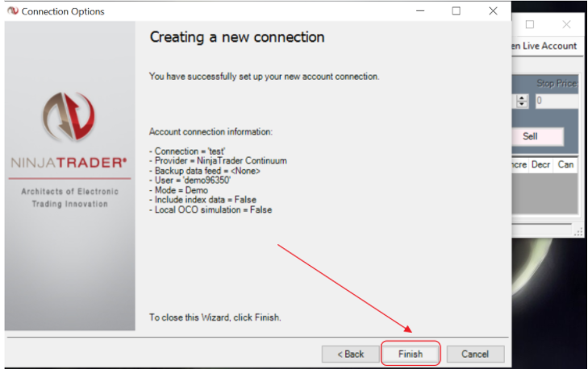Maximize the background order window
Screen dimensions: 588x369
point(530,25)
